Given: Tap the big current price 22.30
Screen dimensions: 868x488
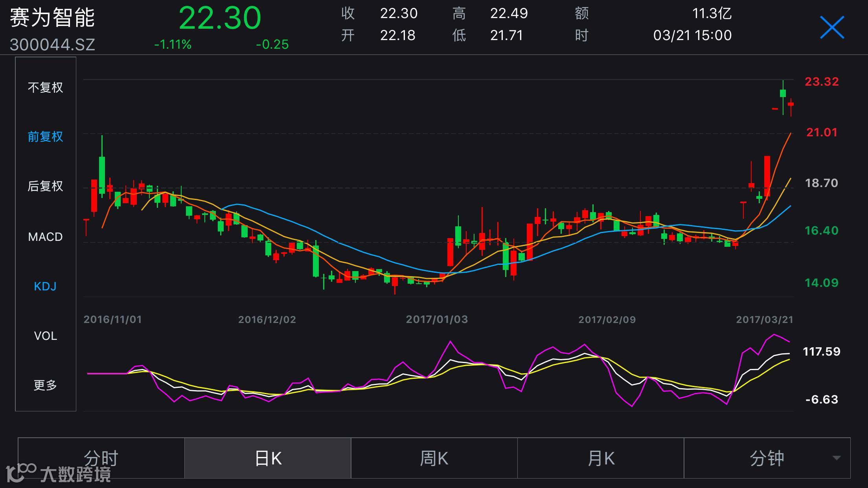Looking at the screenshot, I should coord(220,18).
